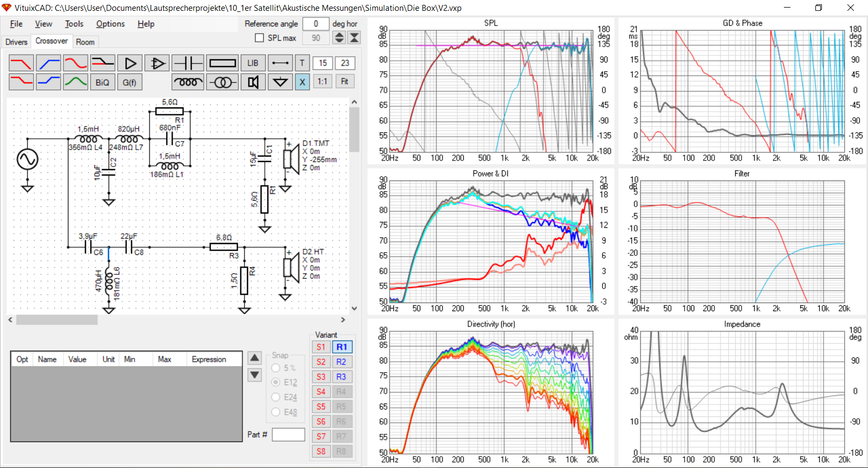Enable the SPL max checkbox
The height and width of the screenshot is (468, 868).
click(259, 38)
